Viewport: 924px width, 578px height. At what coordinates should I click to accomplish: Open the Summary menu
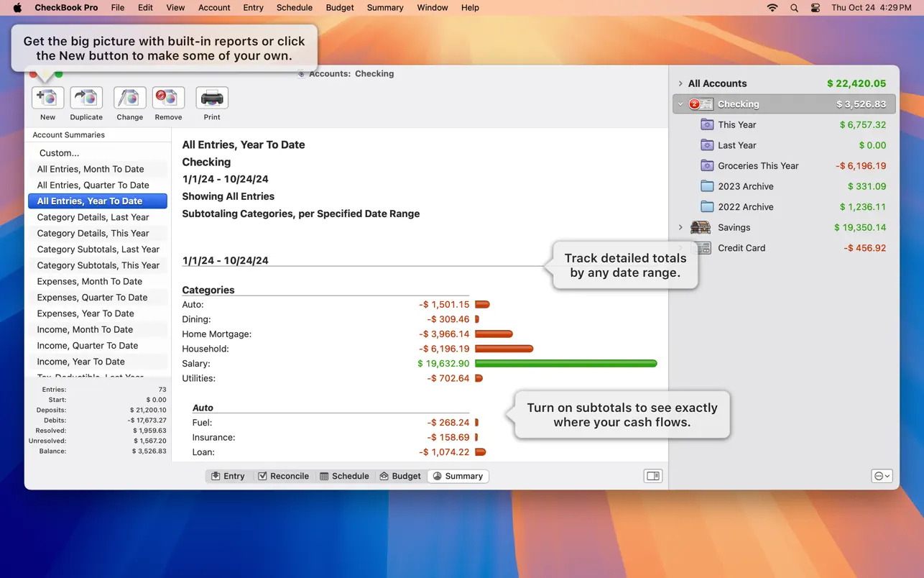385,8
